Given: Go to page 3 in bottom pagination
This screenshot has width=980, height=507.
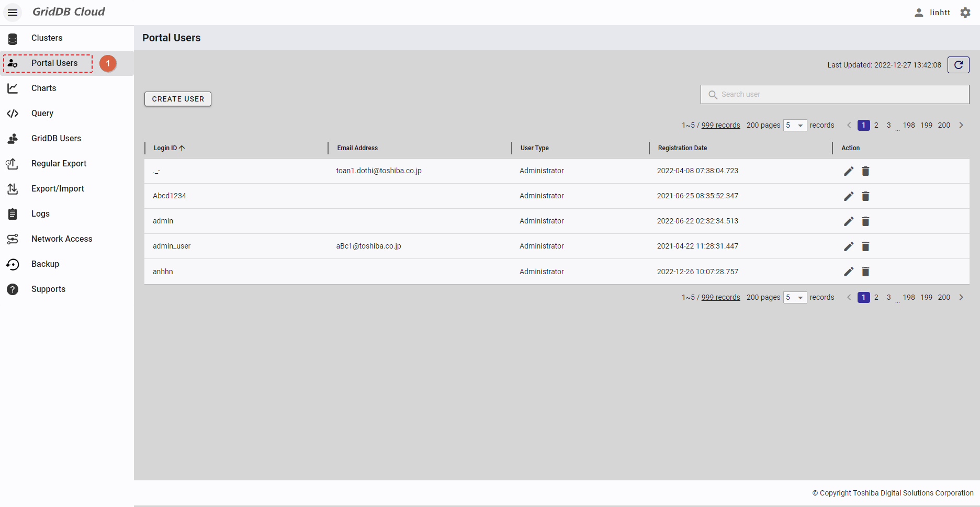Looking at the screenshot, I should [x=888, y=297].
